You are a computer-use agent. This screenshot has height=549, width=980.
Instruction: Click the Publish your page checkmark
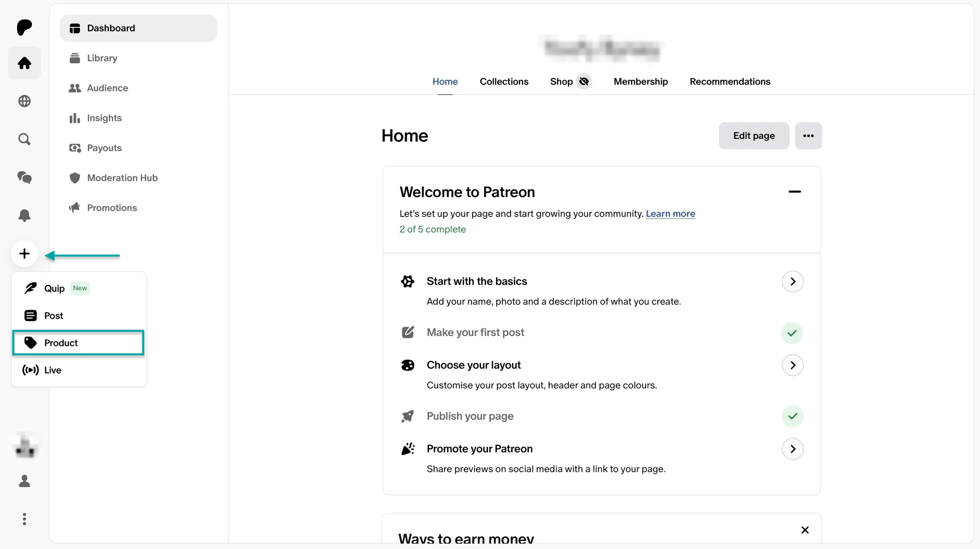(793, 416)
